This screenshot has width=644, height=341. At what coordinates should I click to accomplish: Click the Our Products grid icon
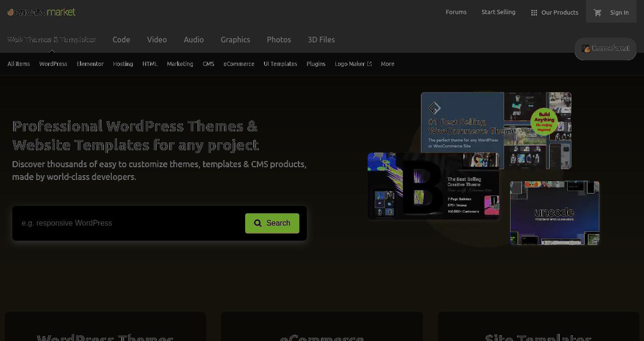click(x=534, y=13)
